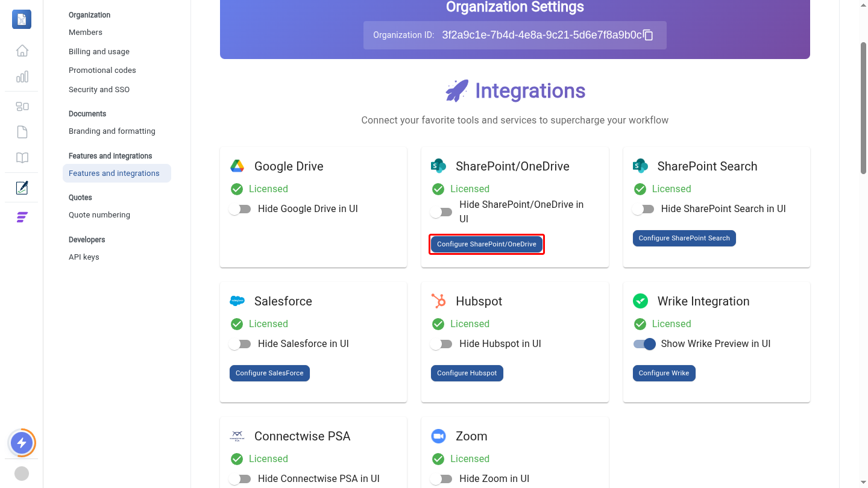
Task: Toggle Hide Hubspot in UI switch
Action: (441, 344)
